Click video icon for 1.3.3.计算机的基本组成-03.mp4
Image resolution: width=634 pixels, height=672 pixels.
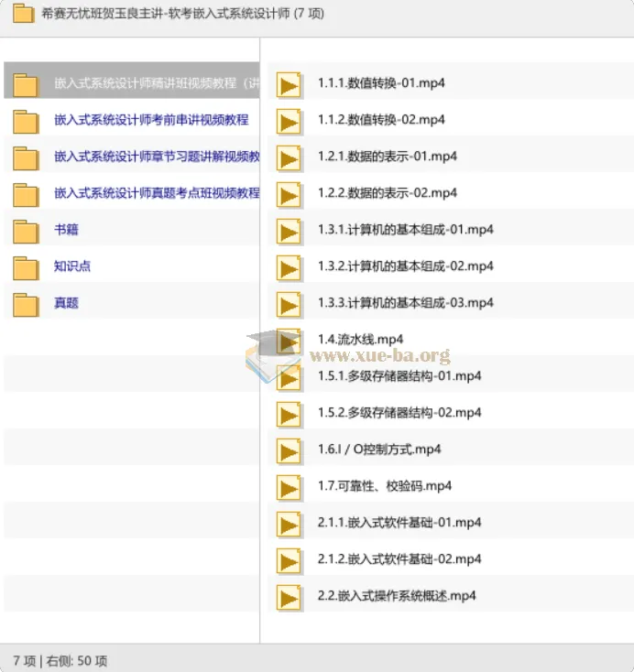tap(289, 305)
